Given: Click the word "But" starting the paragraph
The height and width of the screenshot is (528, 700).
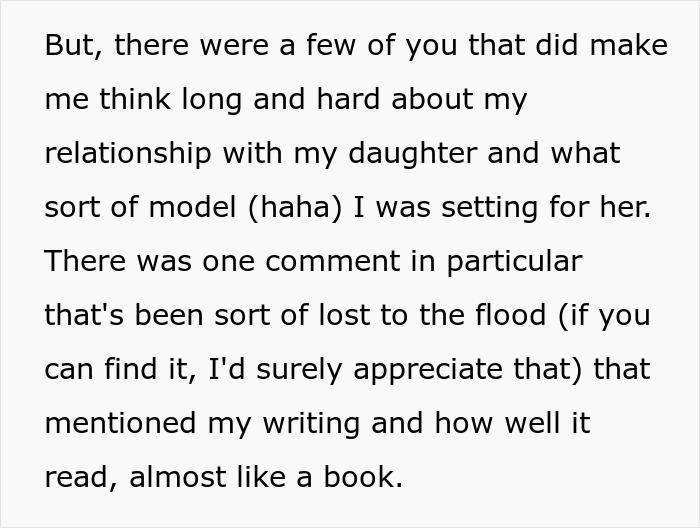Looking at the screenshot, I should (66, 45).
